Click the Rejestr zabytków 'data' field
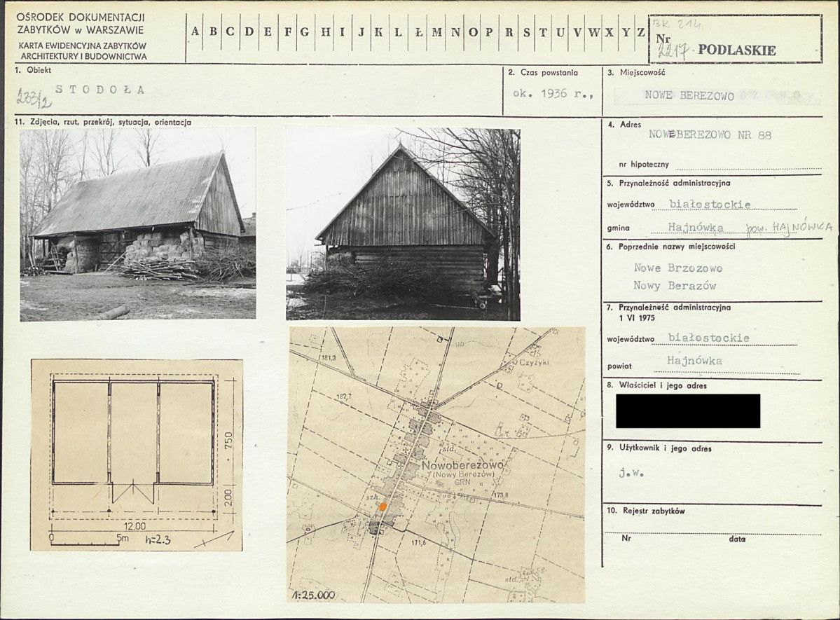Screen dimensions: 840x620 [736, 539]
